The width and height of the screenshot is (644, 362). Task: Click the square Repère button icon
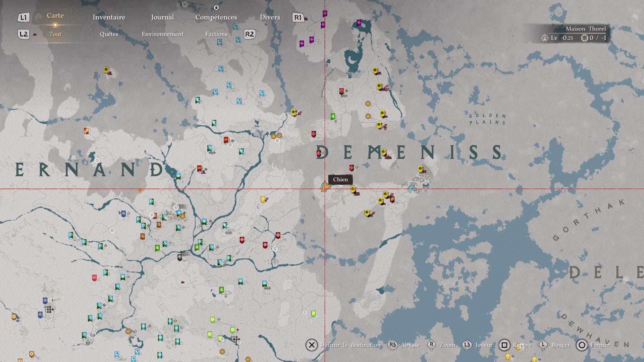[x=504, y=345]
